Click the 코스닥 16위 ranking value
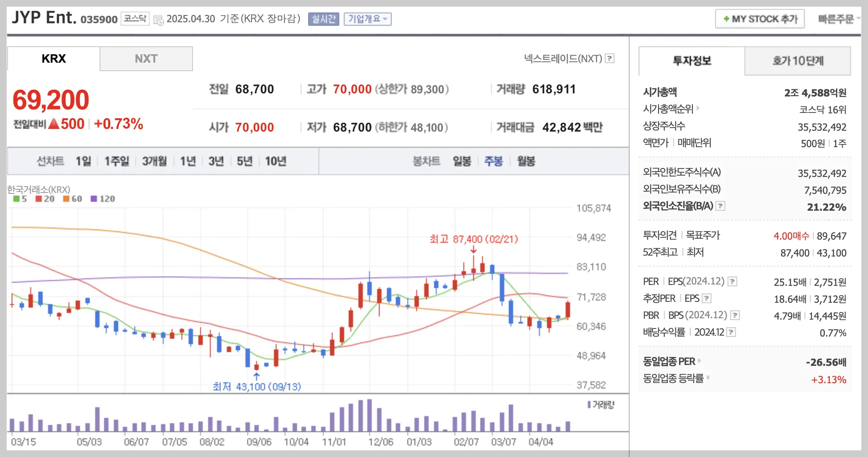 point(823,109)
